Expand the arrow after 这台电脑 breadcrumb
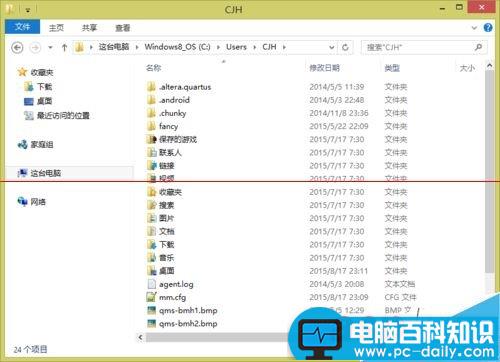 137,47
